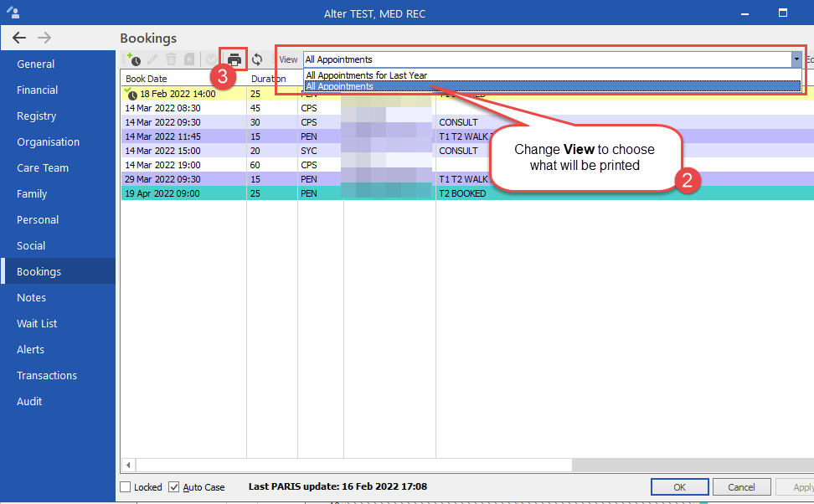Go back with the left arrow
This screenshot has width=814, height=504.
(x=19, y=38)
